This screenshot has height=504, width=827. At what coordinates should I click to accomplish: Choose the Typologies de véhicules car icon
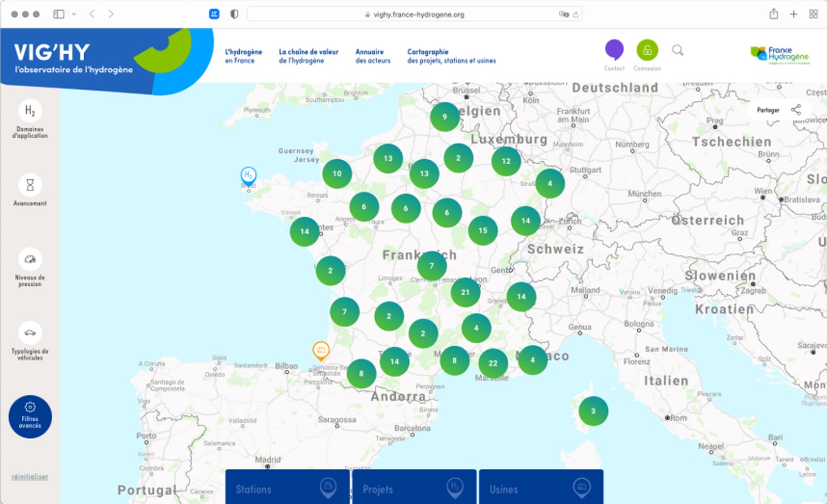30,333
